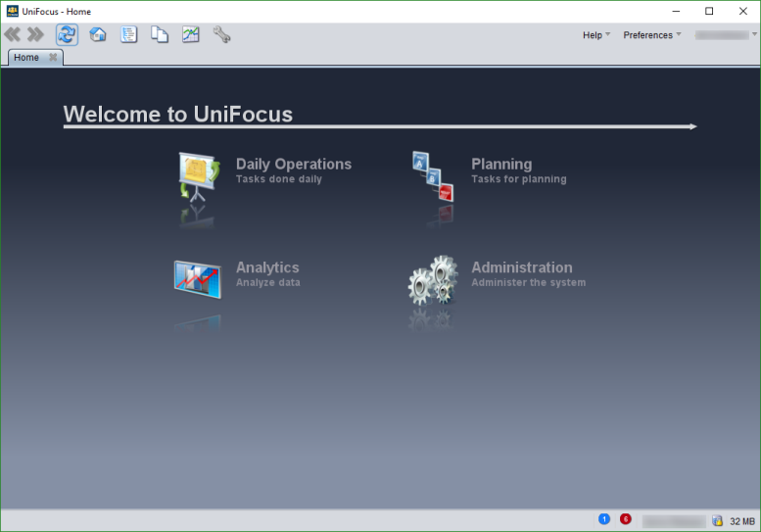The width and height of the screenshot is (761, 532).
Task: Go forward with the double-right arrow
Action: pos(35,34)
